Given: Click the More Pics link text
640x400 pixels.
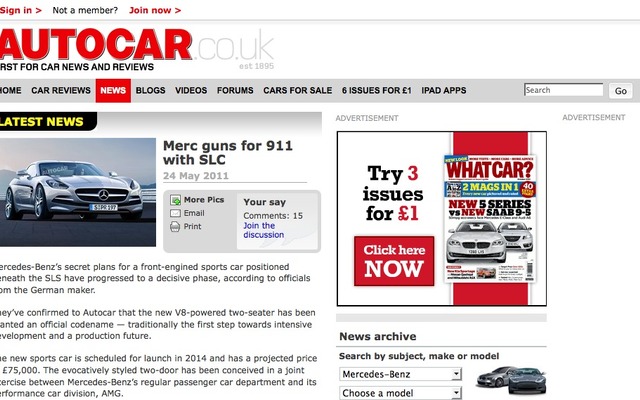Looking at the screenshot, I should [x=204, y=200].
